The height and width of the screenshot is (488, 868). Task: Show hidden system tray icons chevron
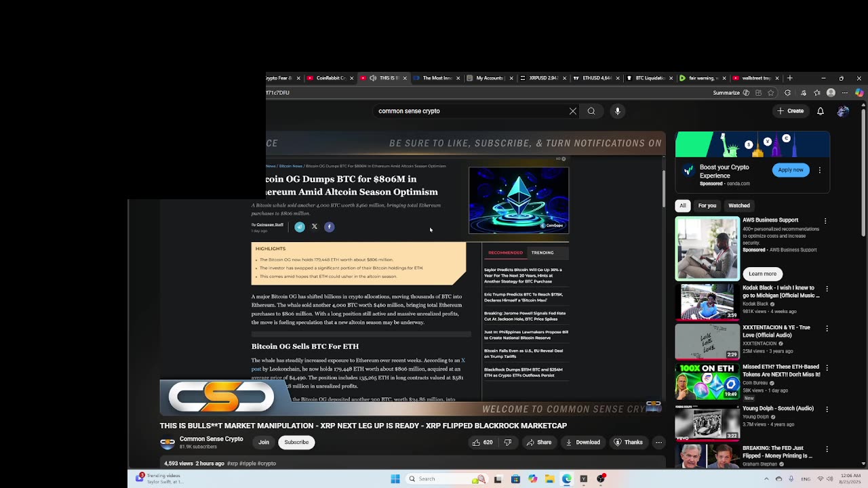click(766, 479)
